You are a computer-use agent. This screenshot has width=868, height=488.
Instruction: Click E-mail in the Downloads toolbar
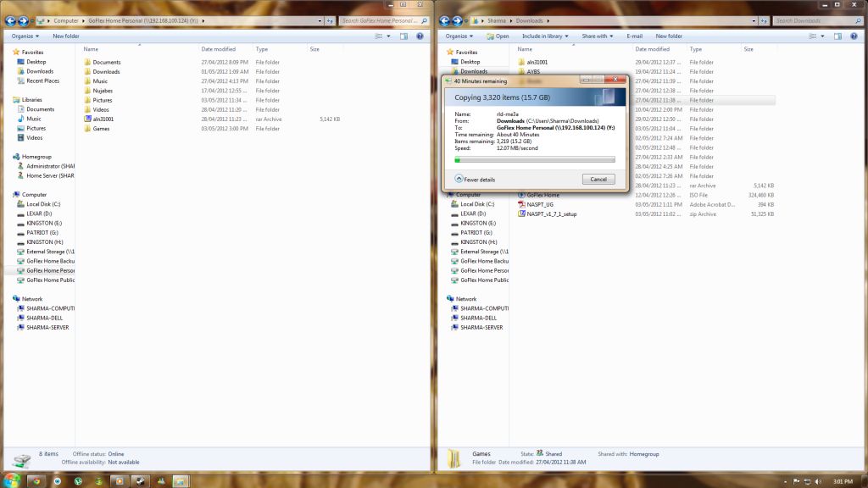[x=635, y=36]
